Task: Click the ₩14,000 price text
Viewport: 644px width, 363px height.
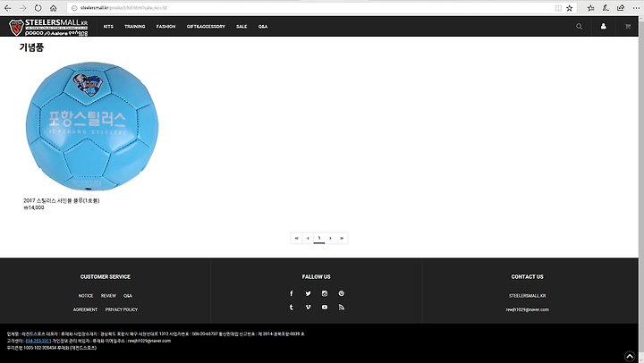Action: tap(34, 207)
